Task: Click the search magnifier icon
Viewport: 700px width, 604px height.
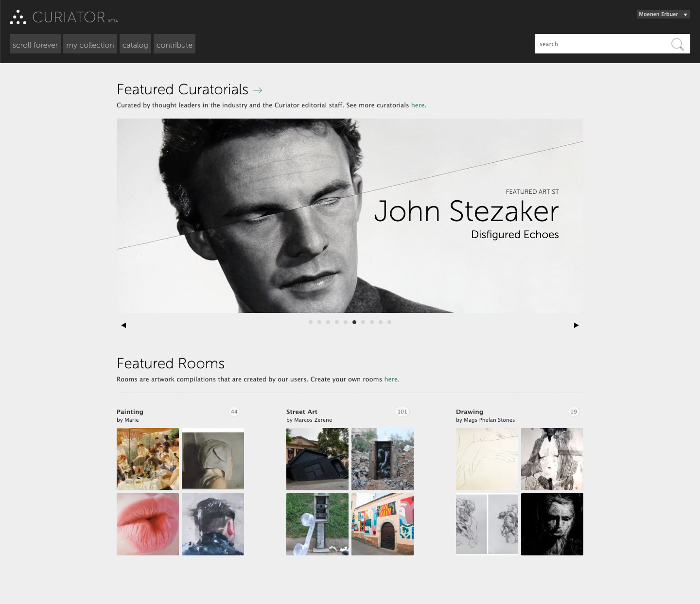Action: tap(678, 44)
